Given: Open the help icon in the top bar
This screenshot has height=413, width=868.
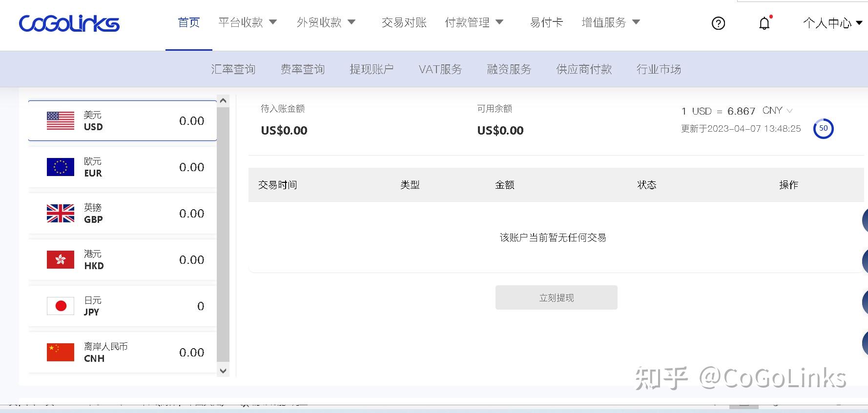Looking at the screenshot, I should [x=718, y=23].
